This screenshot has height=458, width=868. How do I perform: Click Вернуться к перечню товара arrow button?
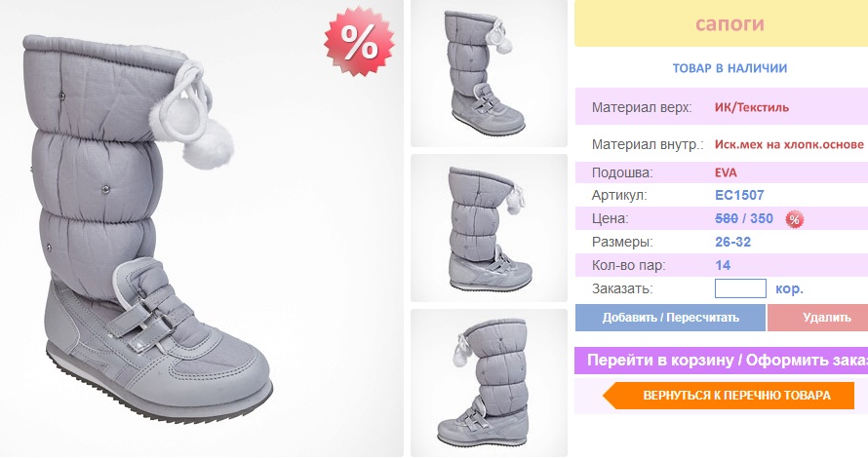729,396
